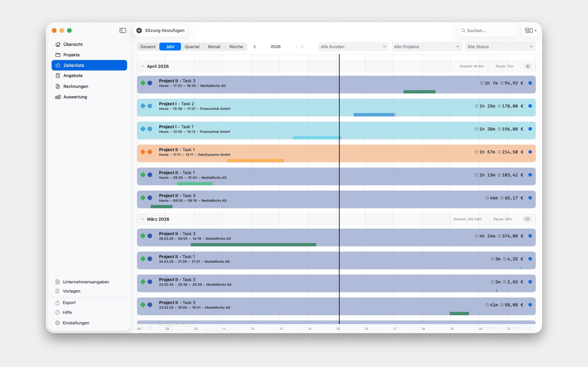Go to previous year with left arrow
The image size is (588, 367).
coord(255,47)
